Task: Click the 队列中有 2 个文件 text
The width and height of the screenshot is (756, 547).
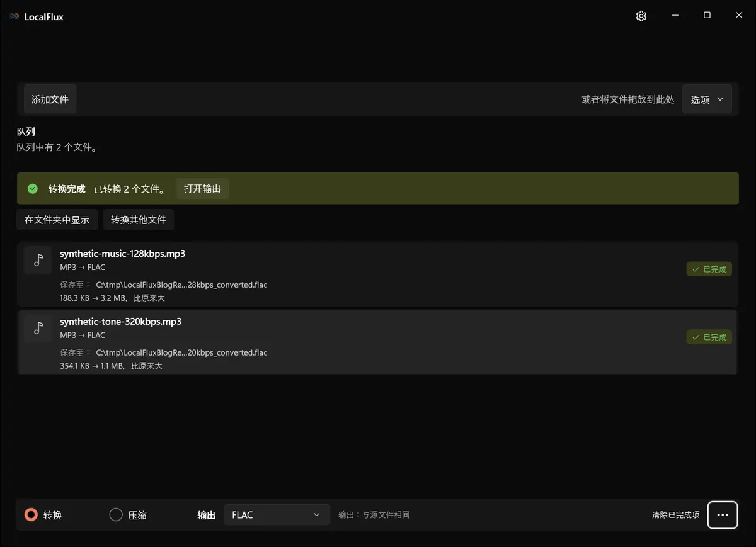Action: [x=57, y=147]
